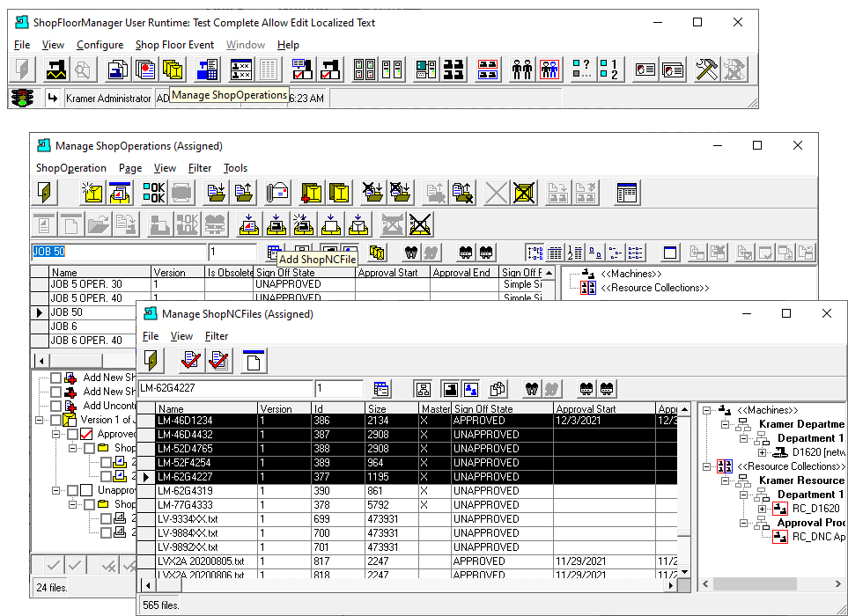Click exit door icon in Manage ShopOperations
This screenshot has height=616, width=848.
click(x=44, y=193)
